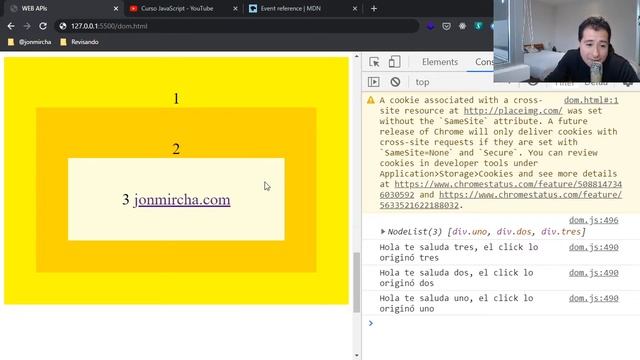Viewport: 640px width, 360px height.
Task: Click the yellow warning triangle icon in console
Action: pyautogui.click(x=371, y=100)
